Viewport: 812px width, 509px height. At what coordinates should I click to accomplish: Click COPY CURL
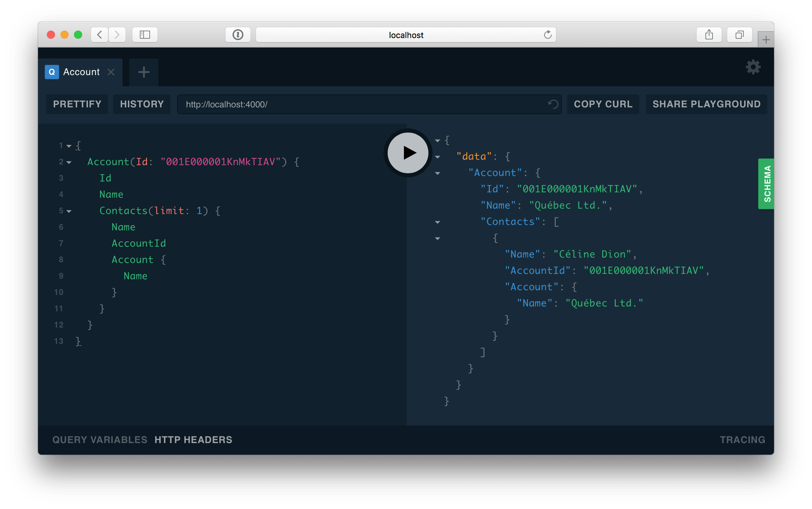603,104
